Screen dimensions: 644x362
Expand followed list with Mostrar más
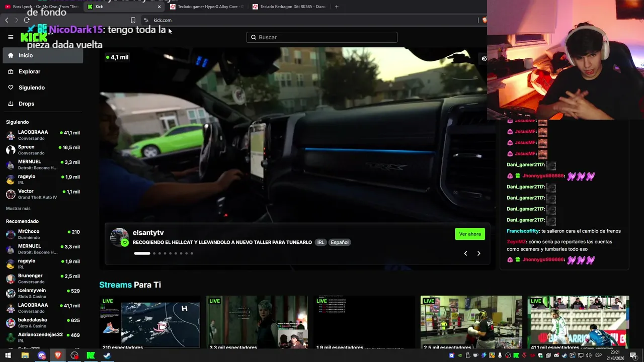18,209
